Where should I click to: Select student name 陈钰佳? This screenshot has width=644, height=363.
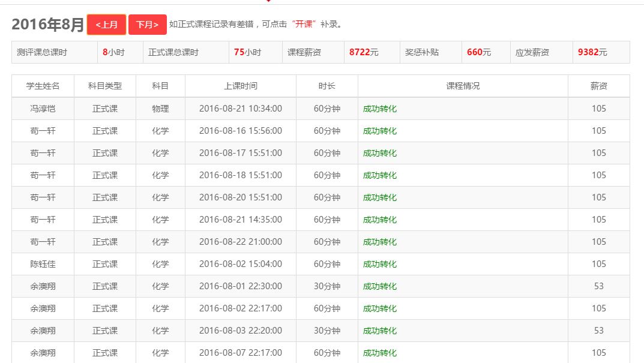(x=43, y=264)
